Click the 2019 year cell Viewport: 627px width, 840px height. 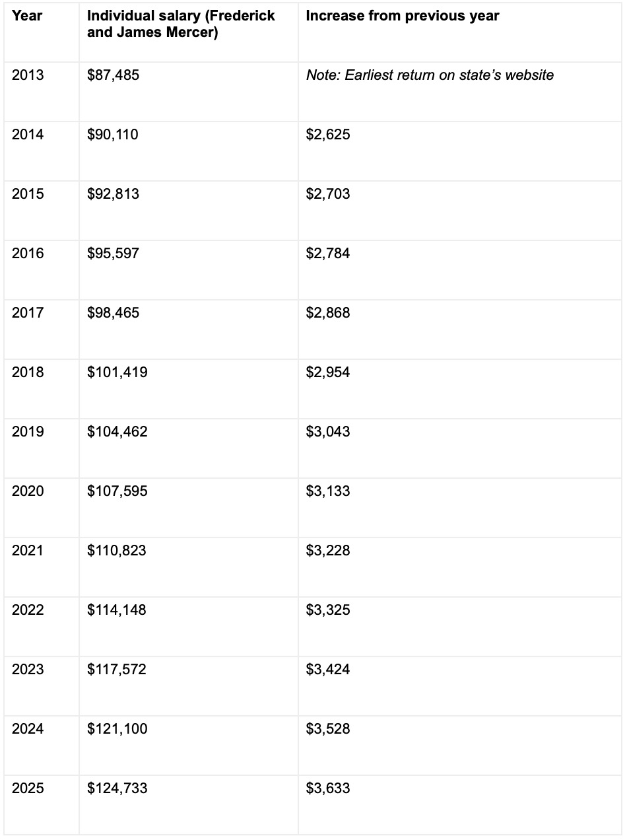(x=41, y=448)
